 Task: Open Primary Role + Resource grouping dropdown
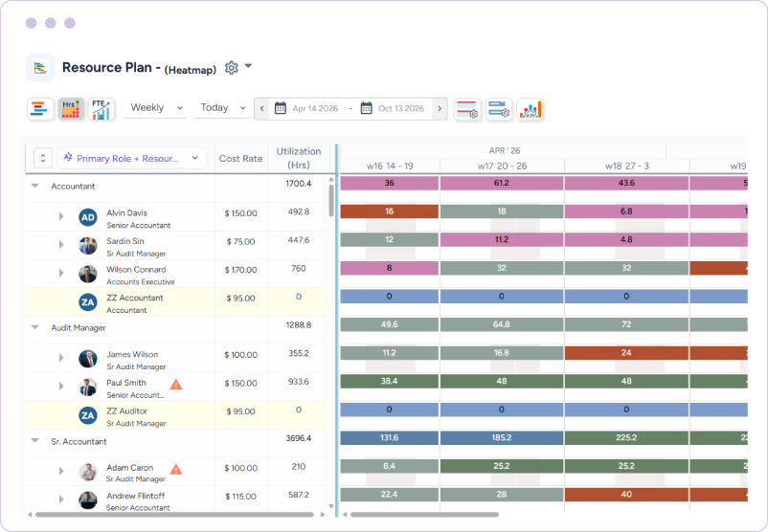tap(132, 158)
